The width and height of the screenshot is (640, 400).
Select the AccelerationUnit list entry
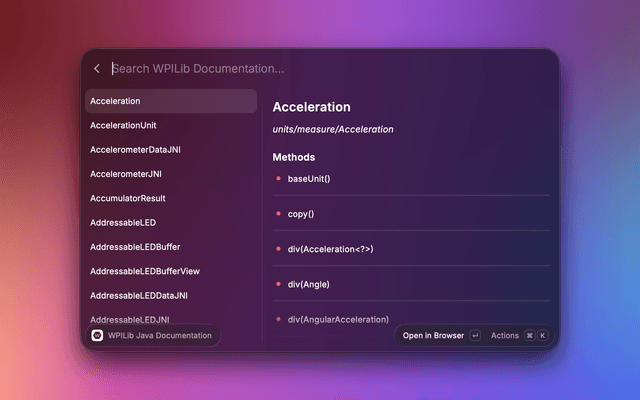coord(171,125)
